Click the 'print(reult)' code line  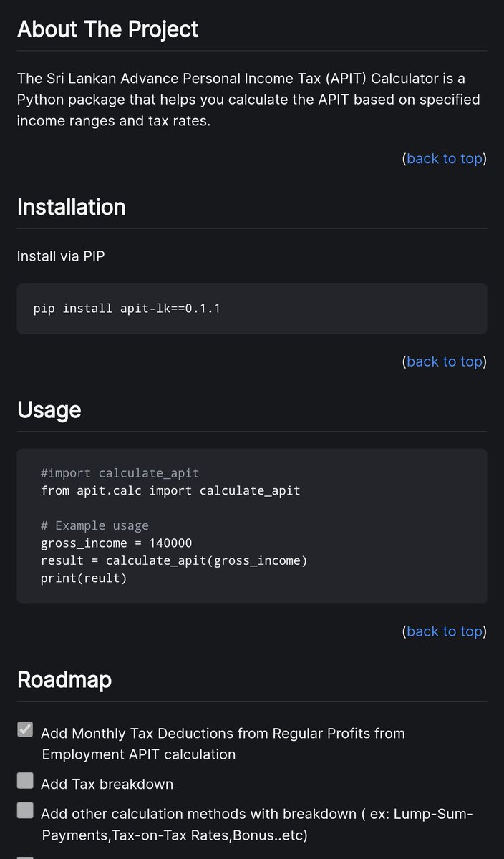point(84,578)
